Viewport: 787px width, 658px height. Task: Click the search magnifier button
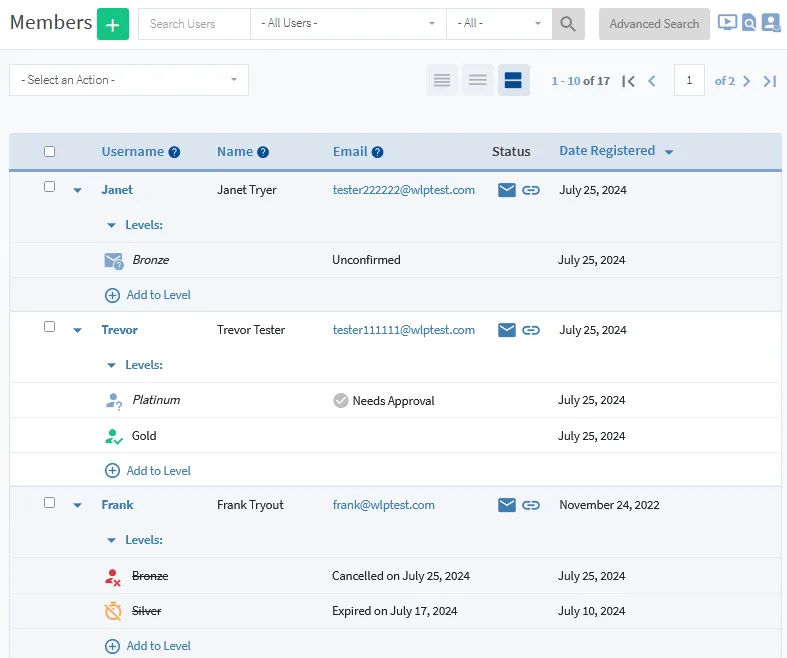568,24
